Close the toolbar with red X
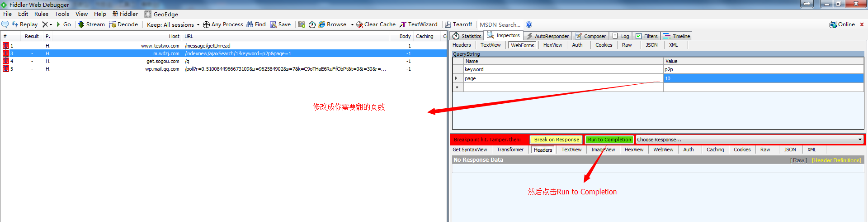This screenshot has height=222, width=868. [862, 24]
